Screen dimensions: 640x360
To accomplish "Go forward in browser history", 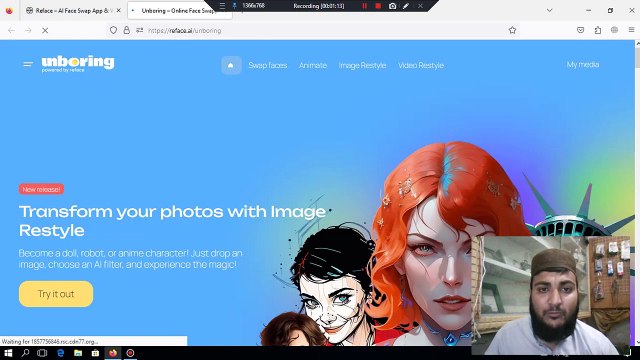I will coord(28,30).
